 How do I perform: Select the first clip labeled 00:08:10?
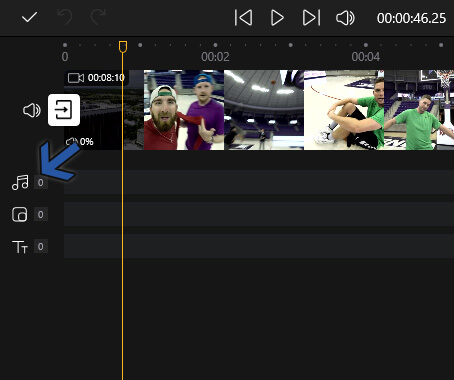pos(104,110)
